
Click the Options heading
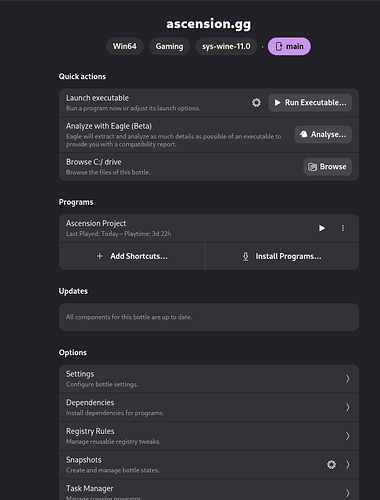[x=73, y=352]
